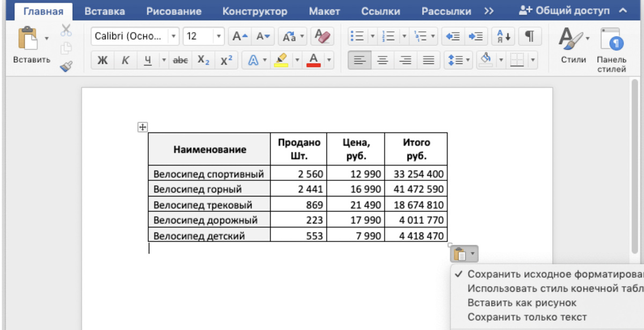Decrease paragraph indent
This screenshot has width=644, height=330.
point(453,36)
